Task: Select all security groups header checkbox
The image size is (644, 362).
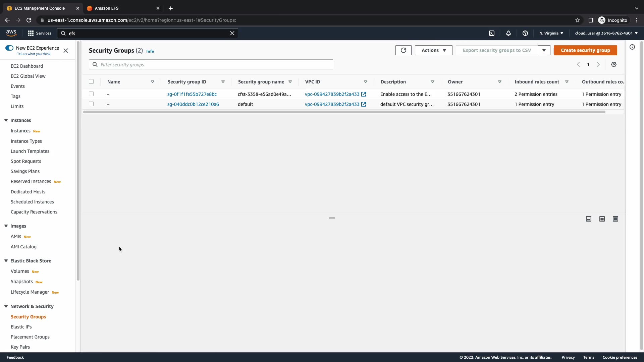Action: click(91, 81)
